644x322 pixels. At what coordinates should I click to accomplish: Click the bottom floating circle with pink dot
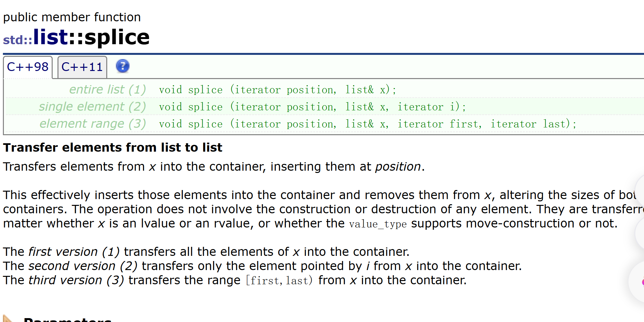click(x=637, y=281)
